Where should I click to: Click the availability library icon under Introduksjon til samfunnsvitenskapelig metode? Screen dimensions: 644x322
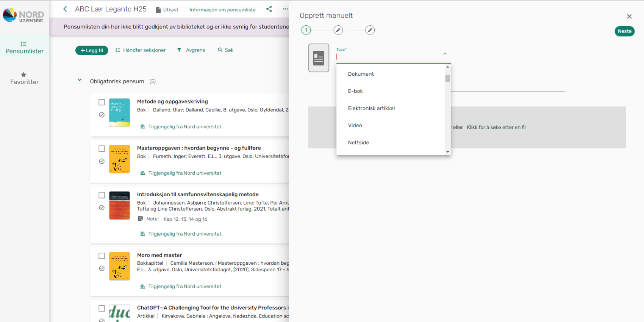[143, 234]
